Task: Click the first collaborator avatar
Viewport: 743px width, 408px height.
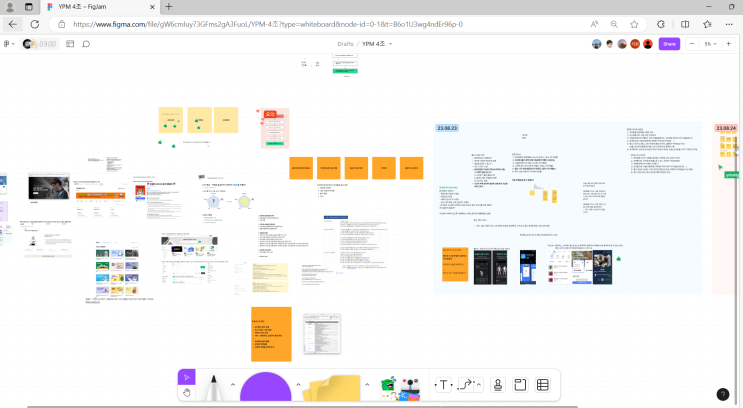Action: coord(597,44)
